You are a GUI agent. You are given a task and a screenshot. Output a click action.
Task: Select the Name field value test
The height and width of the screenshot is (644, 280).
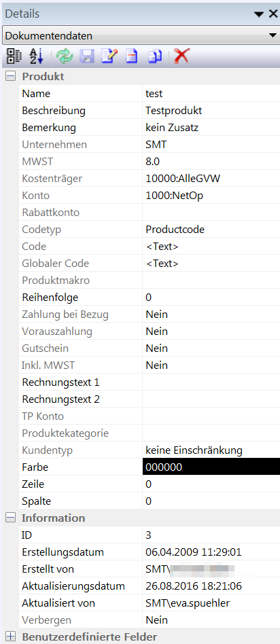211,94
